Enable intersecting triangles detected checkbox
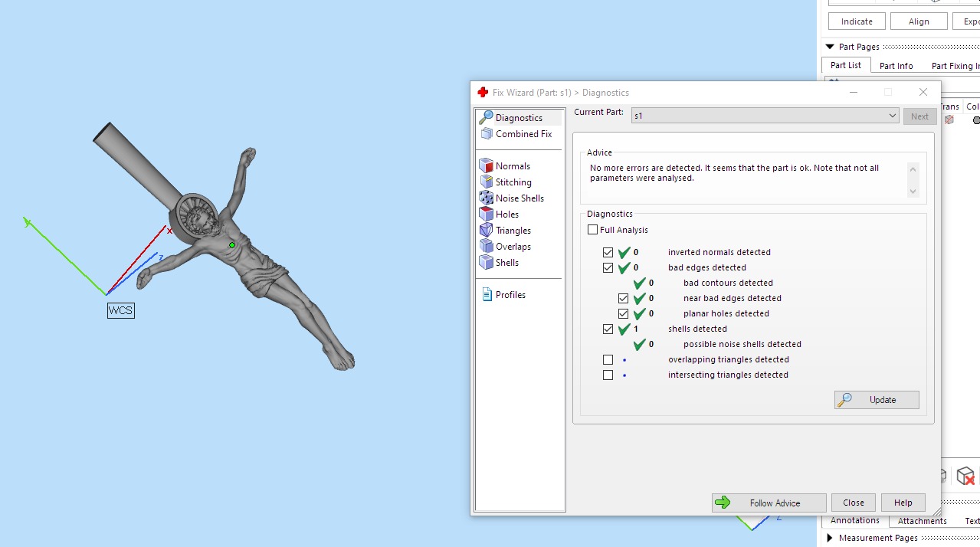Screen dimensions: 980x547 tap(608, 375)
